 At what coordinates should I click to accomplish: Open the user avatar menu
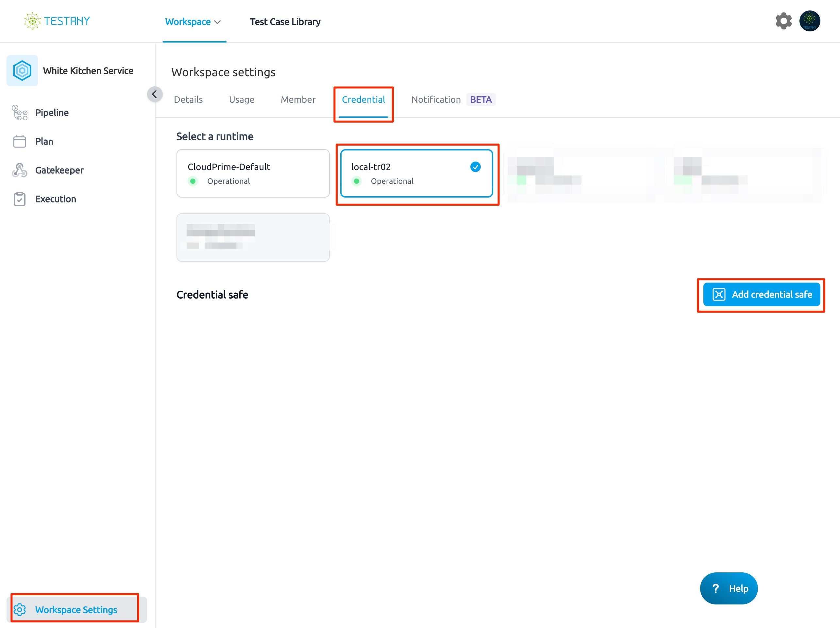[810, 21]
